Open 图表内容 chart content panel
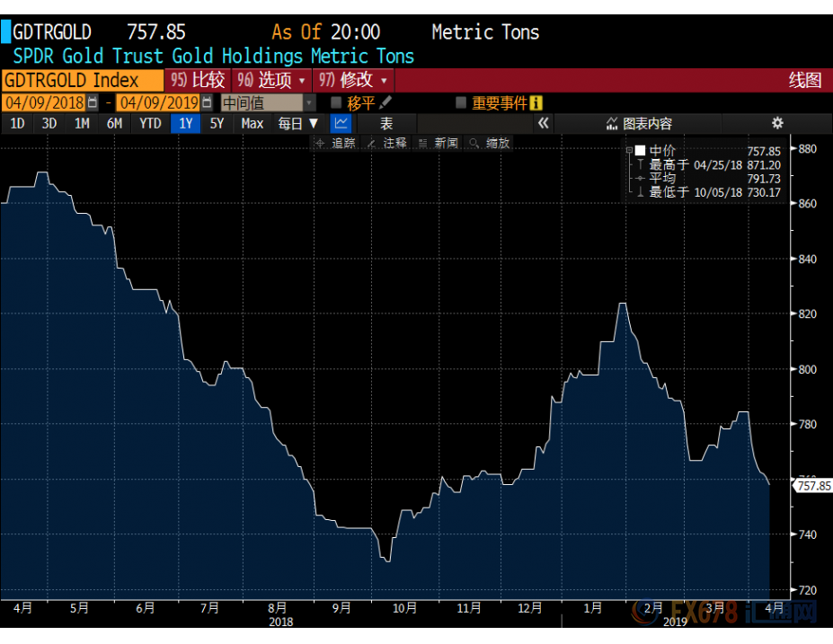This screenshot has width=833, height=644. click(639, 123)
